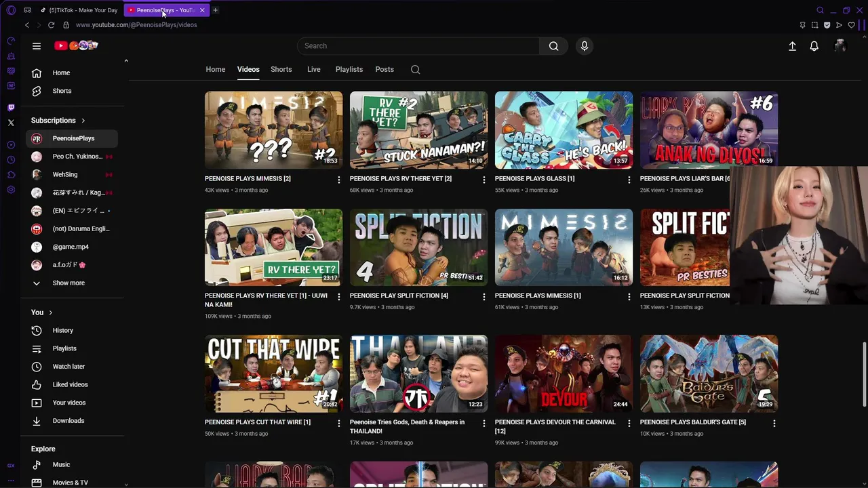Open the upload/create video icon
Viewport: 868px width, 488px height.
click(792, 46)
